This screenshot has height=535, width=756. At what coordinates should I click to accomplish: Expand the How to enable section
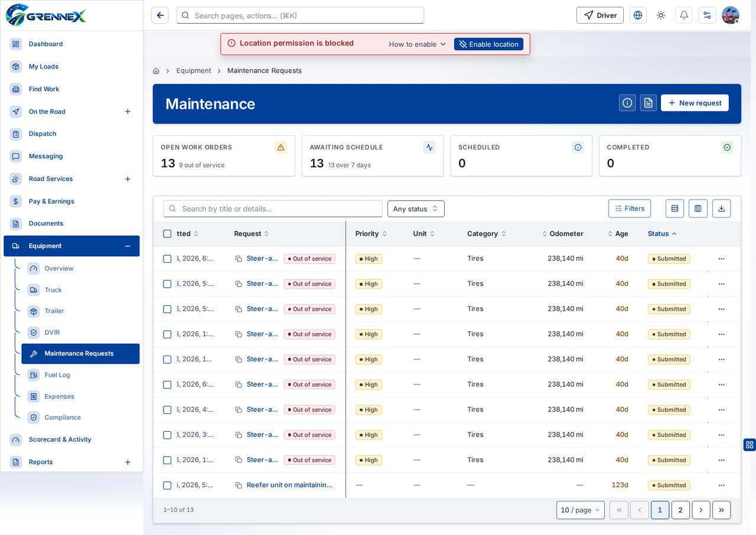click(x=417, y=44)
